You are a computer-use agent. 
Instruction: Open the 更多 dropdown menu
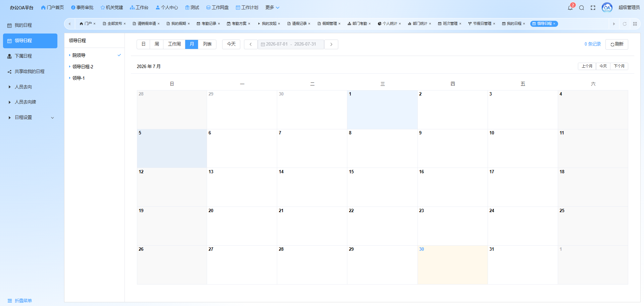pyautogui.click(x=272, y=7)
